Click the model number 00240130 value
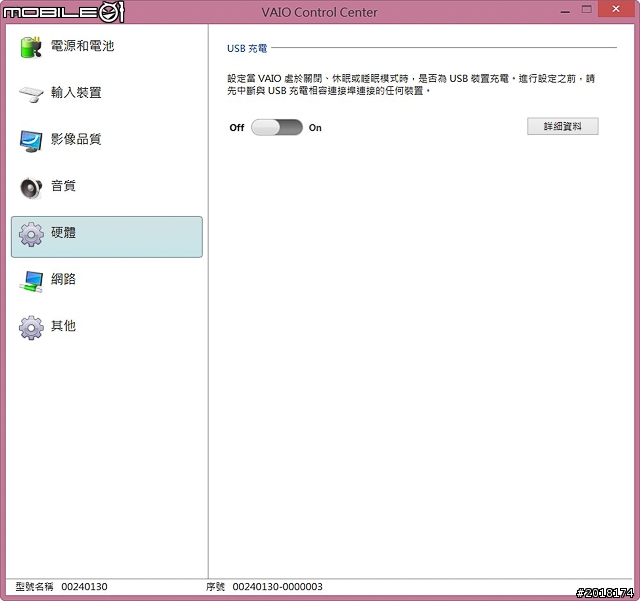Image resolution: width=640 pixels, height=601 pixels. coord(84,587)
